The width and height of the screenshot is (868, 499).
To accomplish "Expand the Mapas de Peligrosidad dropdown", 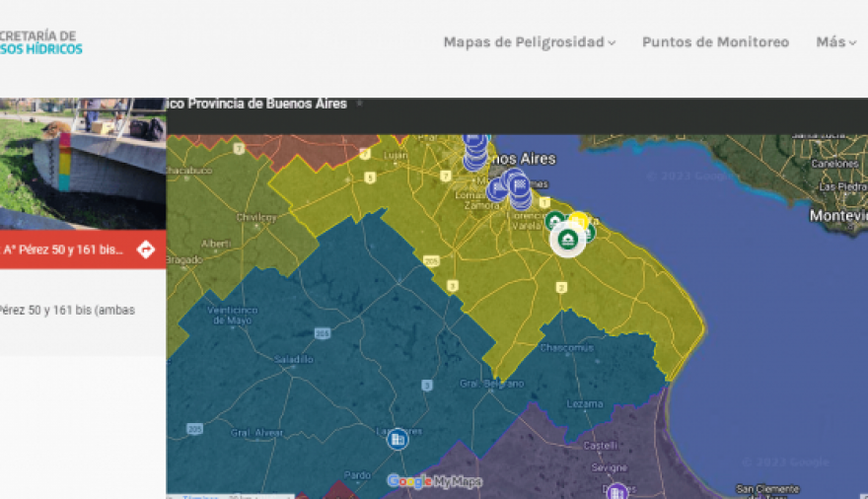I will tap(529, 42).
